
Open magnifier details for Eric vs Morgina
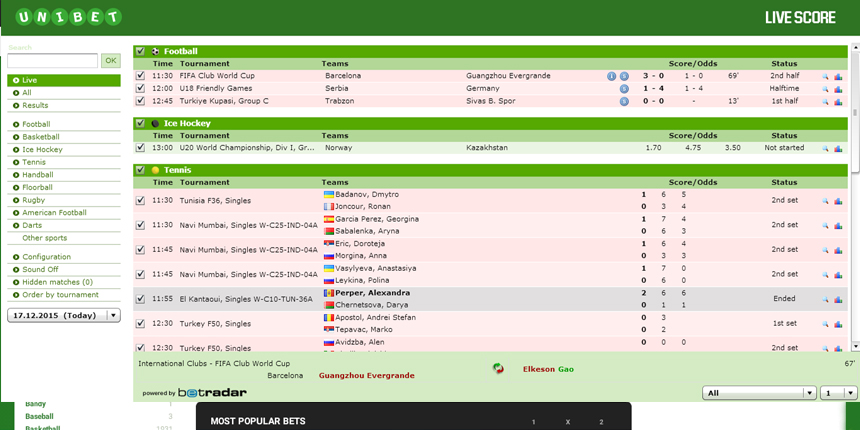pyautogui.click(x=825, y=251)
